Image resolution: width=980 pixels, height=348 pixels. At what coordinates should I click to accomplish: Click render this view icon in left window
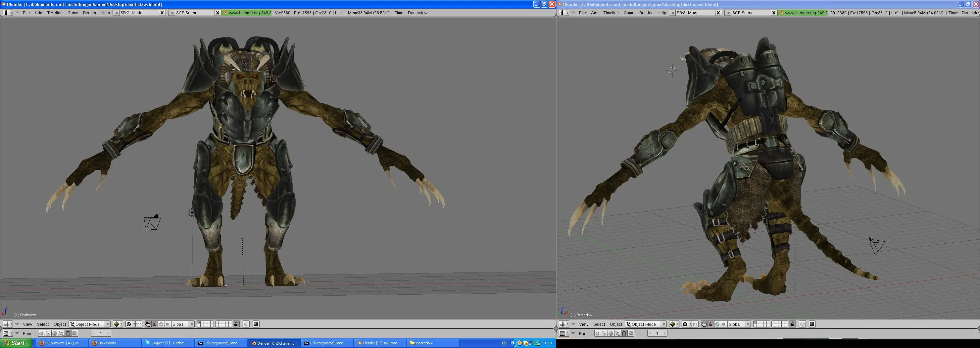[256, 324]
